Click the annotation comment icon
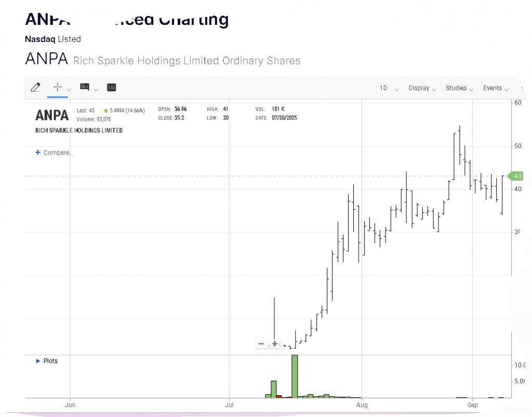The image size is (532, 417). tap(85, 87)
